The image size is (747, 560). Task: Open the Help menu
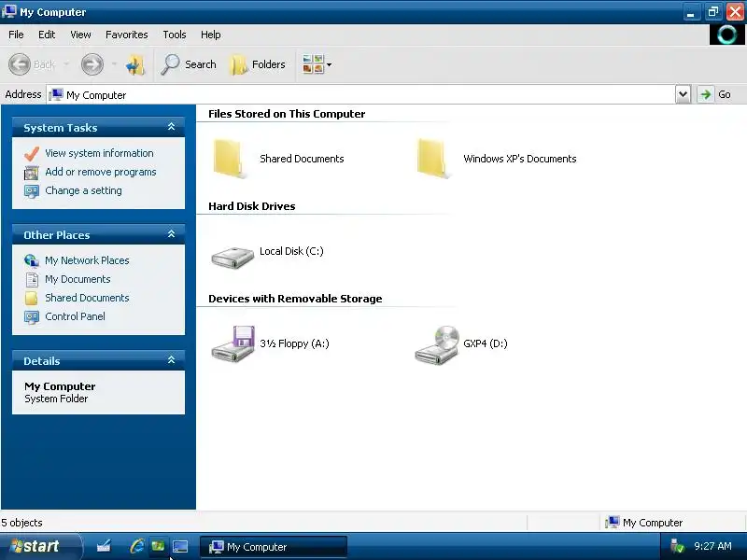coord(210,35)
